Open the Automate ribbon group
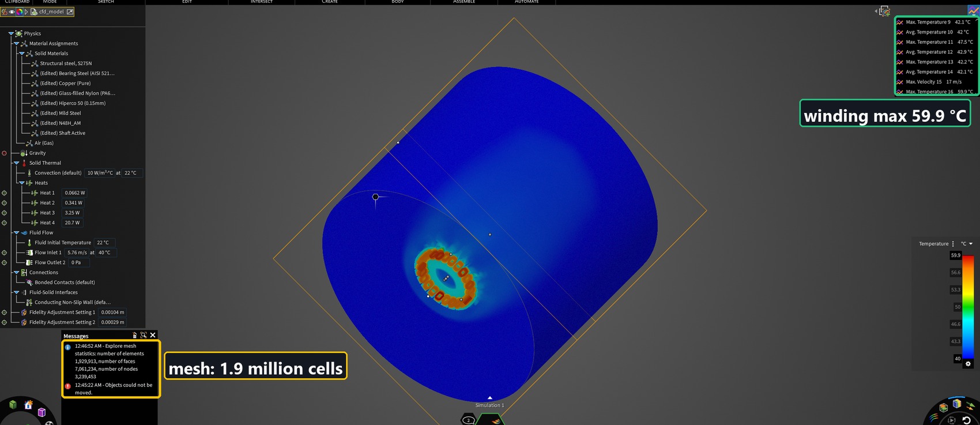The width and height of the screenshot is (980, 425). click(x=527, y=2)
